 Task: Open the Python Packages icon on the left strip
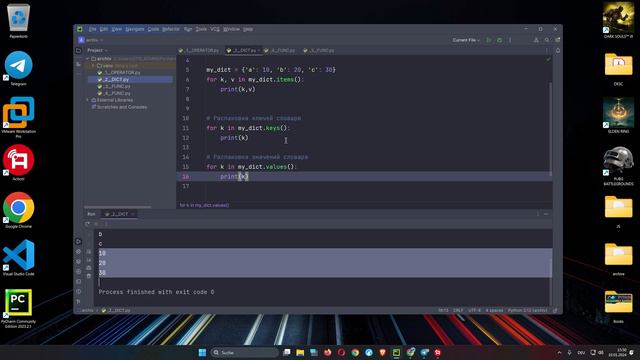point(78,251)
